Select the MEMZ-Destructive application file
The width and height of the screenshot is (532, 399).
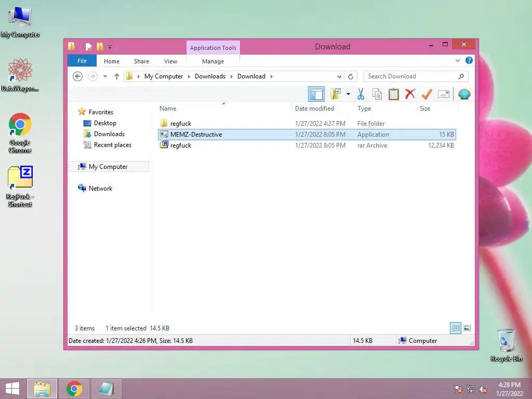tap(307, 135)
